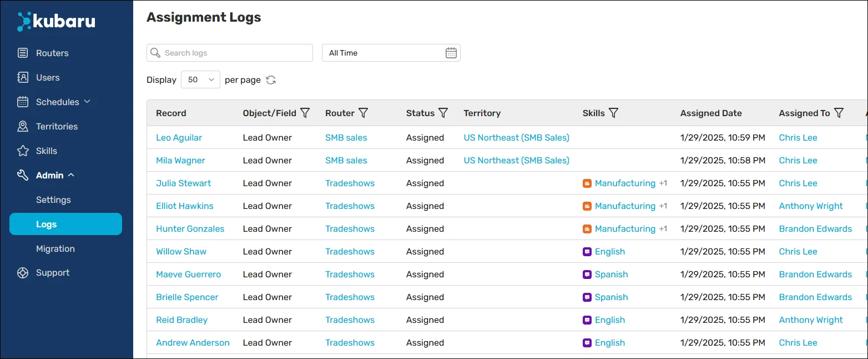
Task: Click the Territories map pin icon
Action: coord(23,127)
